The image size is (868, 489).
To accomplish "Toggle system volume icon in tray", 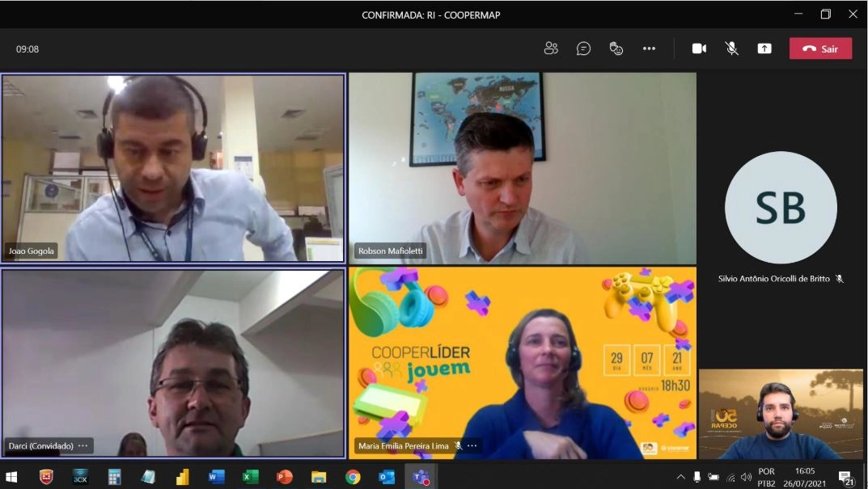I will (746, 477).
